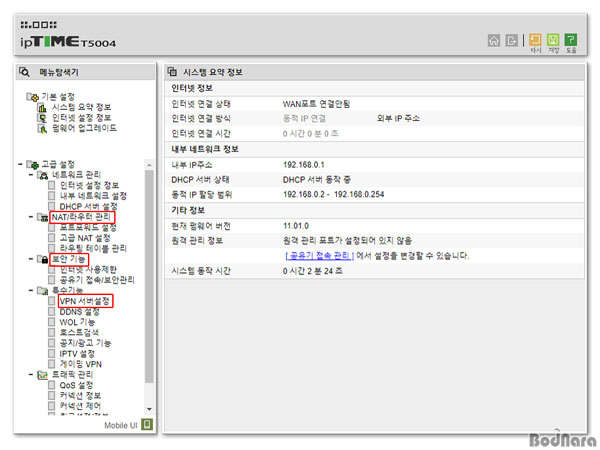Click the green 저장 save icon
Screen dimensions: 600x450
point(554,39)
